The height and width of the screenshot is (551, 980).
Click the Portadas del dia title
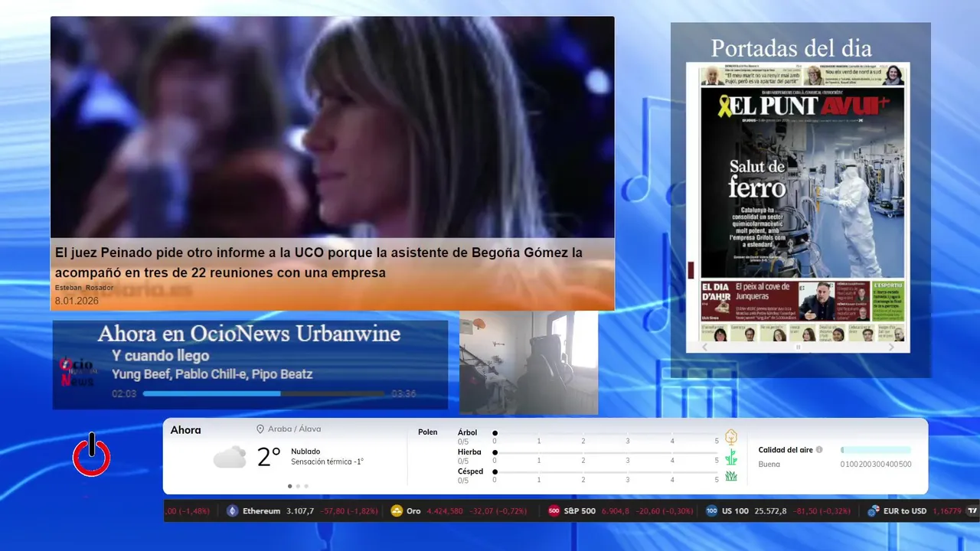pyautogui.click(x=791, y=48)
